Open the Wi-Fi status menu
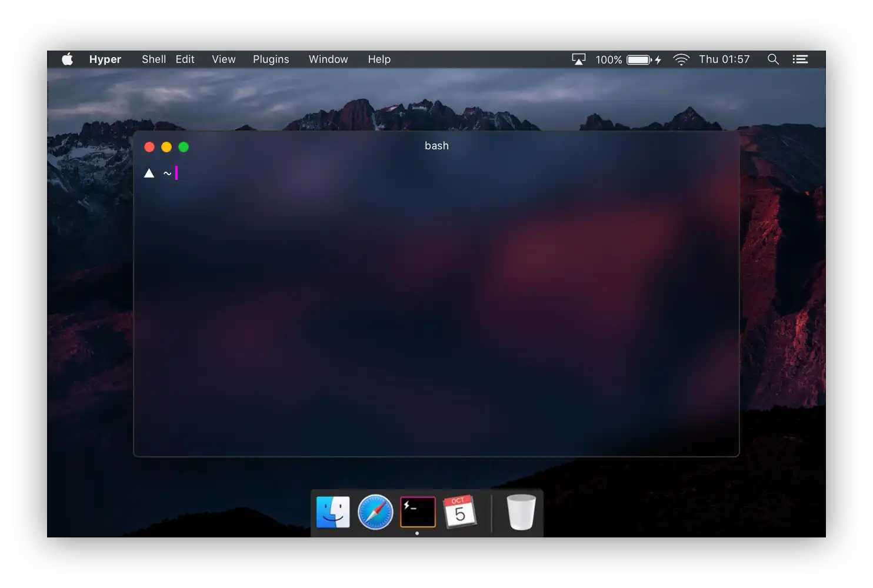The height and width of the screenshot is (588, 873). tap(681, 59)
